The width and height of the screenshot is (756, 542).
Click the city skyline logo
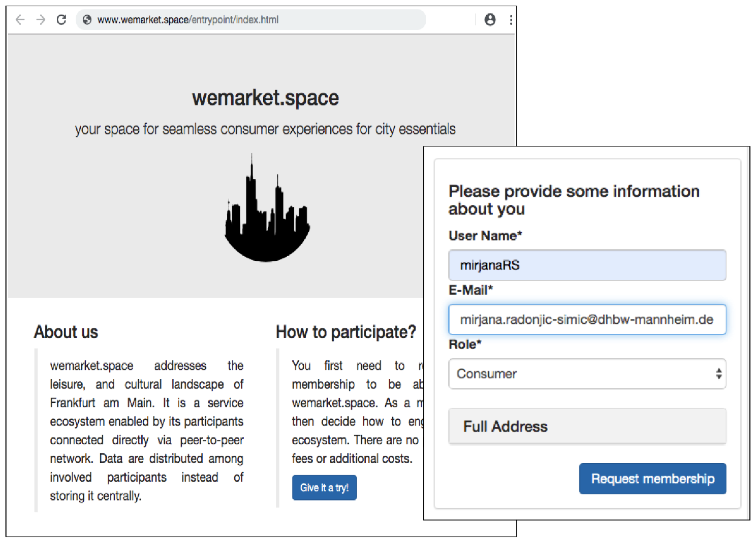pyautogui.click(x=267, y=213)
